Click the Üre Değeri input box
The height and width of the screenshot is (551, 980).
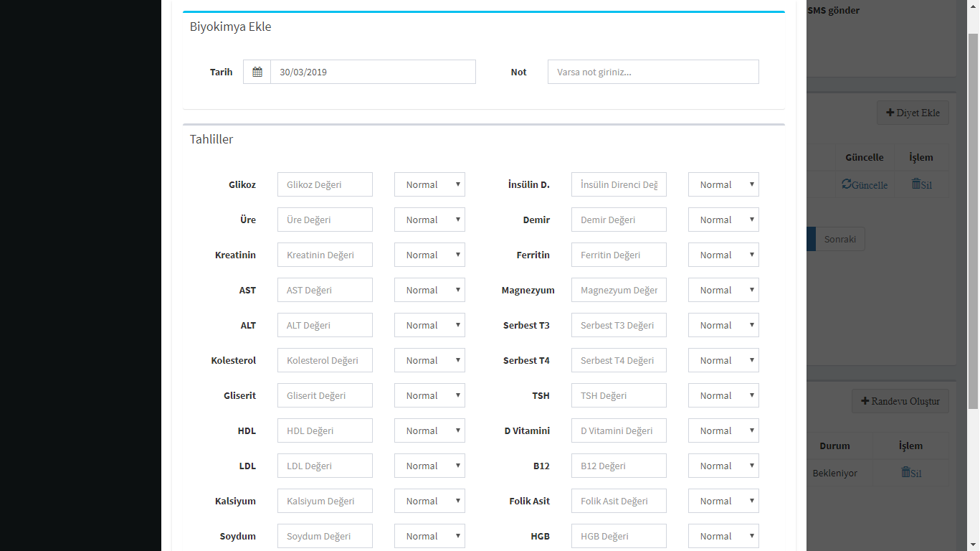point(325,220)
